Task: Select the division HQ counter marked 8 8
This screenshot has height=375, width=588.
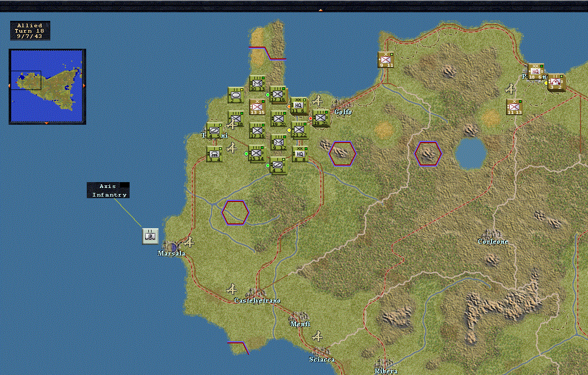Action: point(300,154)
